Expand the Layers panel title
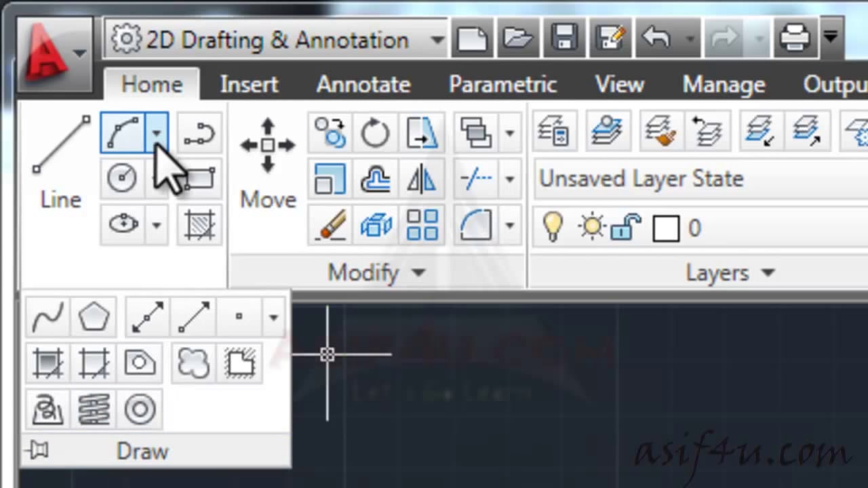Screen dimensions: 868x488 730,272
